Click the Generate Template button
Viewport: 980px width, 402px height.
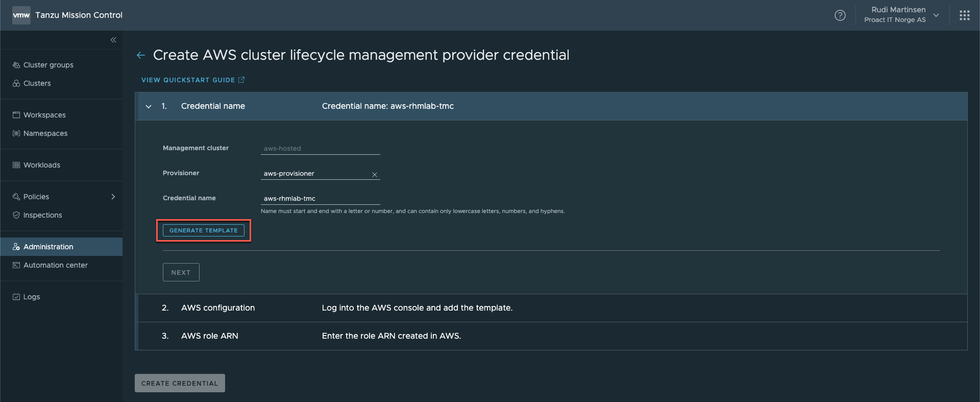[204, 230]
